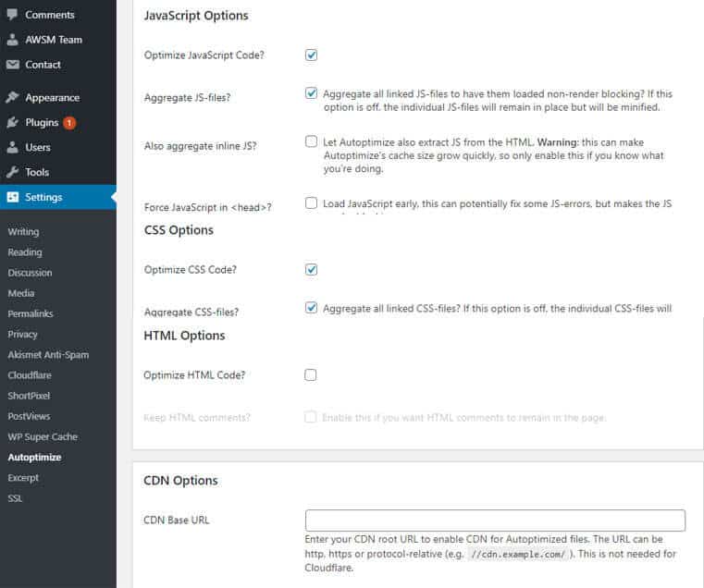The width and height of the screenshot is (704, 588).
Task: Enable Optimize HTML Code checkbox
Action: (x=311, y=375)
